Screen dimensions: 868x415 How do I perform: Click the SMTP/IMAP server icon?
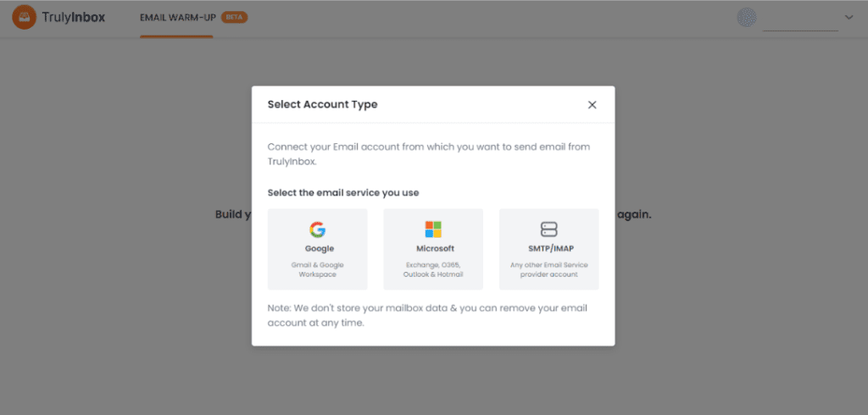(548, 229)
